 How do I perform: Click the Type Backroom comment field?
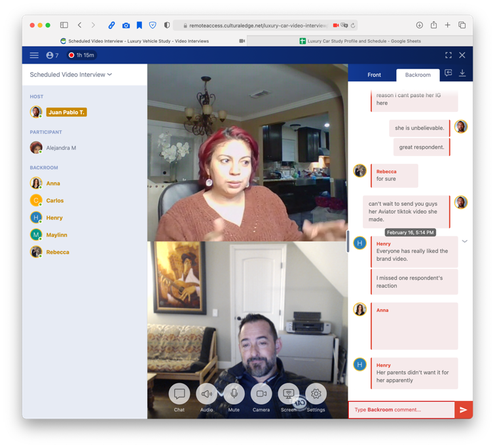[x=401, y=410]
